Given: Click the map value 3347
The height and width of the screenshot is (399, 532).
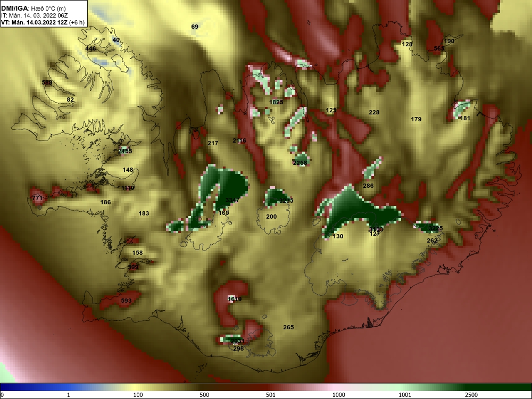Looking at the screenshot, I should click(232, 200).
